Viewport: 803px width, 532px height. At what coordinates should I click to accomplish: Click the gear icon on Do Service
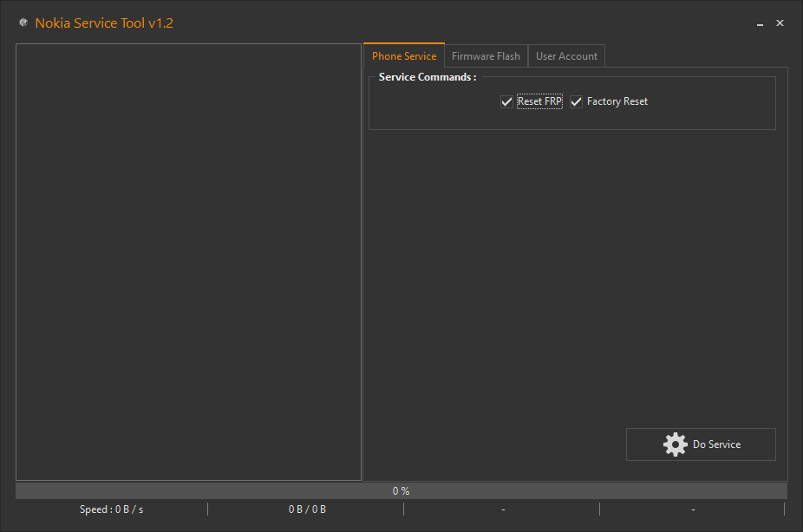tap(676, 444)
